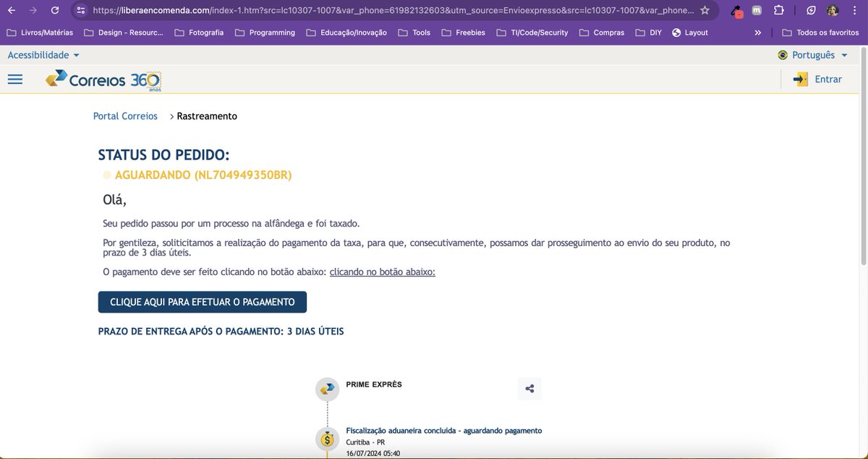The height and width of the screenshot is (459, 868).
Task: Show hidden bookmarks with the chevron
Action: click(757, 33)
